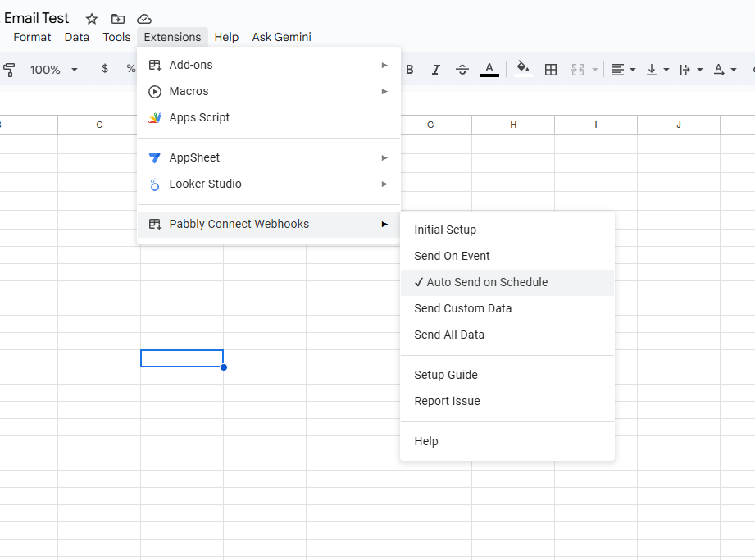Apply strikethrough formatting

coord(462,70)
